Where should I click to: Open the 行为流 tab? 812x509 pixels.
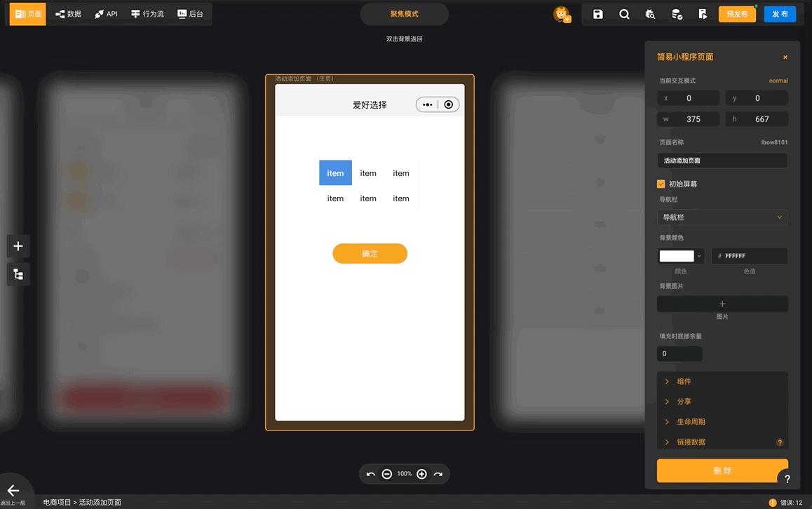(x=147, y=14)
